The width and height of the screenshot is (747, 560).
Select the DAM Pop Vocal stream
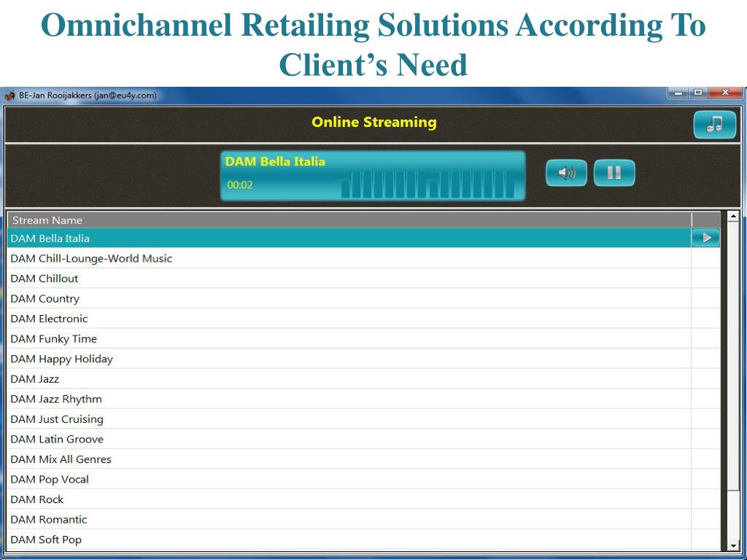tap(349, 479)
